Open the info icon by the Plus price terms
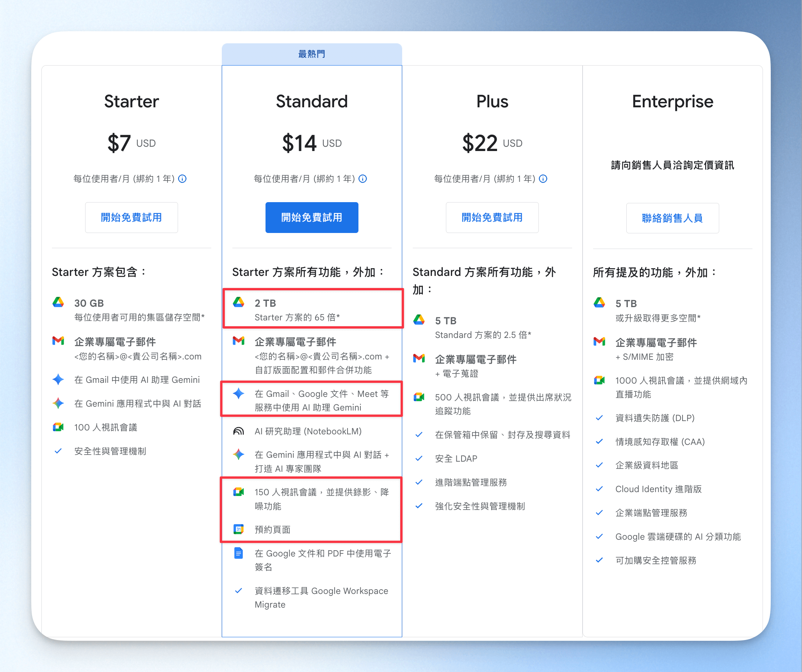Screen dimensions: 802x672 (543, 179)
